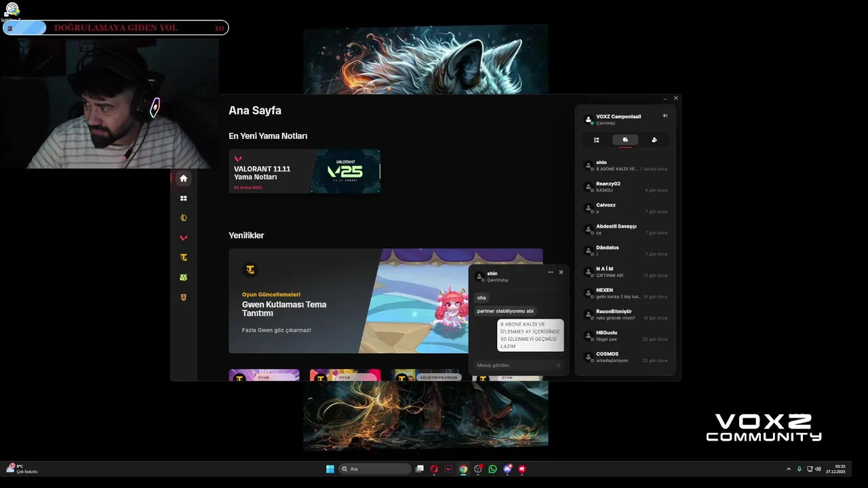The image size is (868, 488).
Task: Click the send arrow in chat box
Action: pos(558,365)
